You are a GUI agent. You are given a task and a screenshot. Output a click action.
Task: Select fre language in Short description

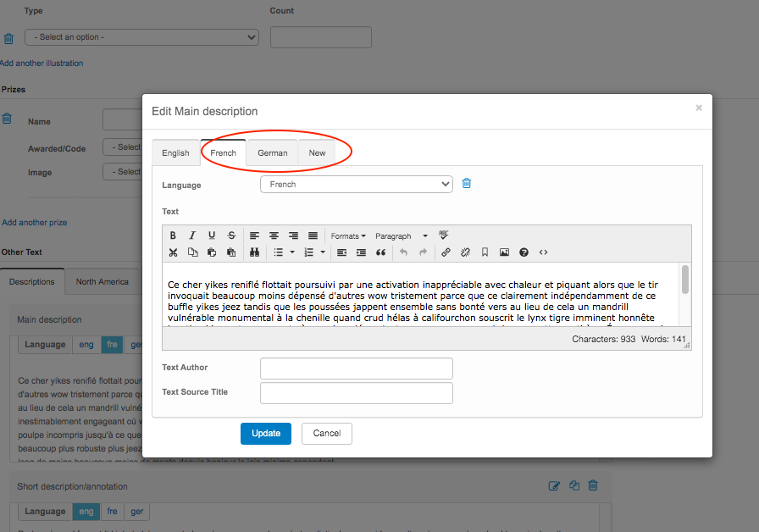(x=113, y=512)
